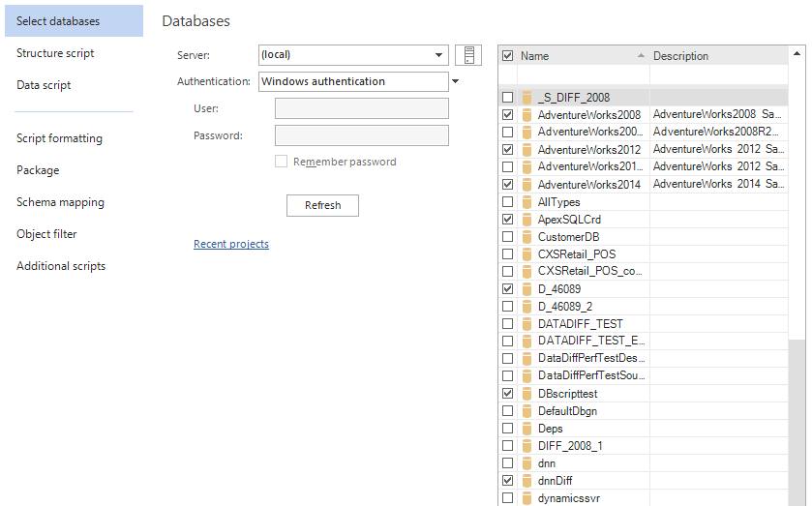Click the dnnDiff database icon
Viewport: 812px width, 506px height.
pos(526,481)
